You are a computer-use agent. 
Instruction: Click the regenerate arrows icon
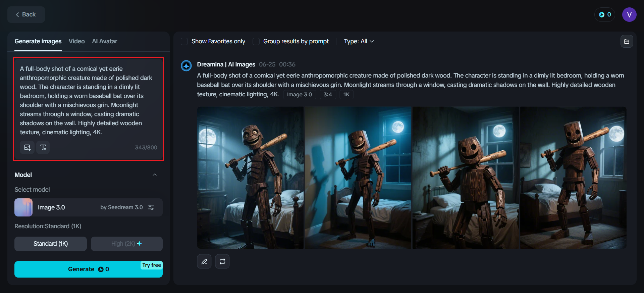click(x=222, y=261)
